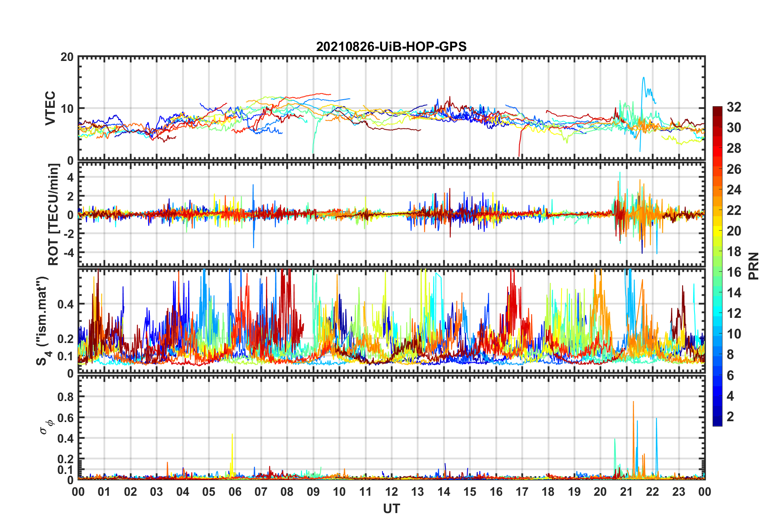Select the VTEC y-axis label

tap(50, 108)
